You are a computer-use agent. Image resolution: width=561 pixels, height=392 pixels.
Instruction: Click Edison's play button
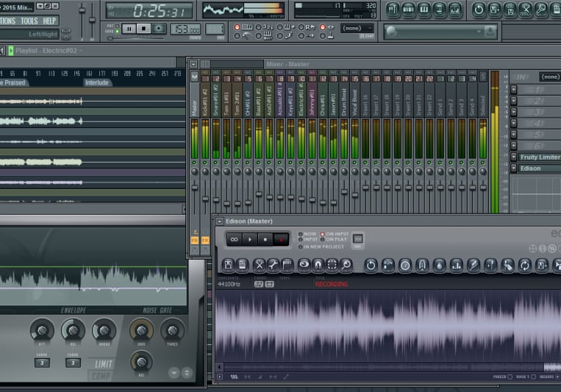250,240
